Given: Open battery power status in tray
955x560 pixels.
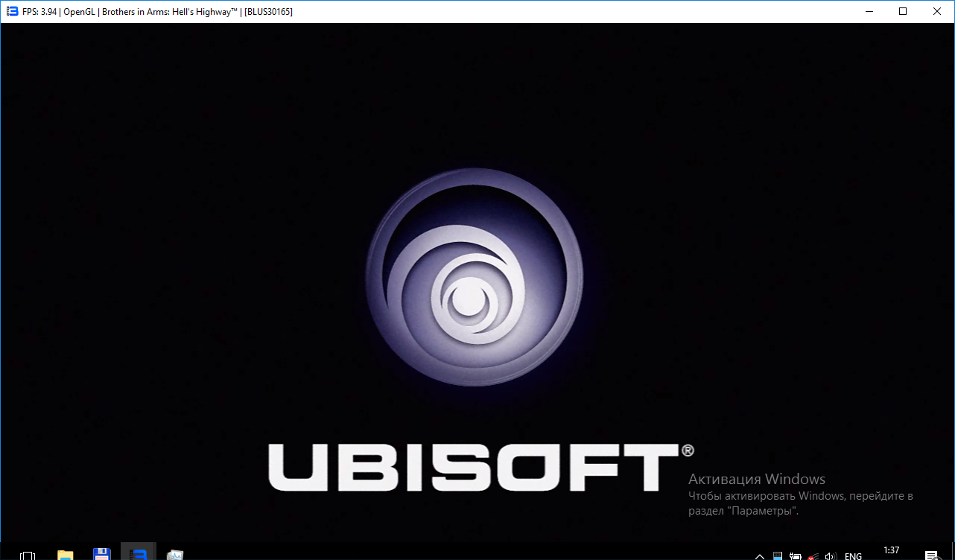Looking at the screenshot, I should coord(796,556).
